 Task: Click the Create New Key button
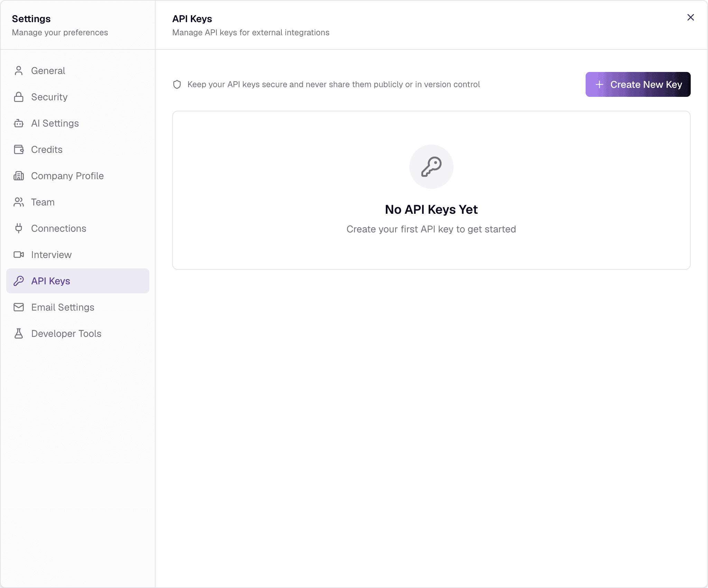click(638, 84)
